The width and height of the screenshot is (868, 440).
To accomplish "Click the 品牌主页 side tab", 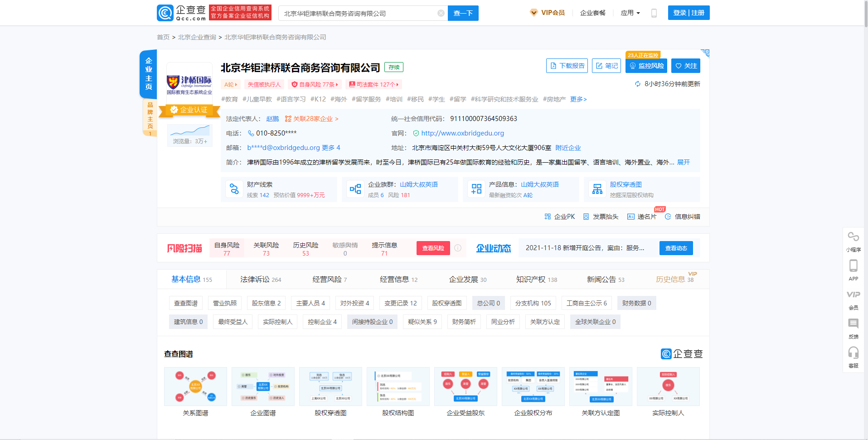I will 150,117.
